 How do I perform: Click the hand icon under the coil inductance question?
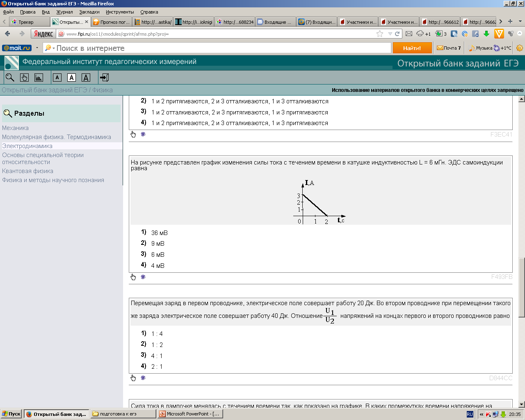(133, 277)
